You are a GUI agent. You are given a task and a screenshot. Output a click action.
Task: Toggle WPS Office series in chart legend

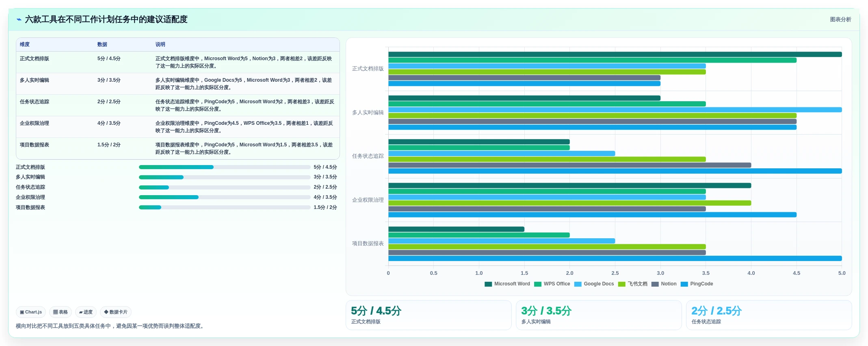click(552, 284)
